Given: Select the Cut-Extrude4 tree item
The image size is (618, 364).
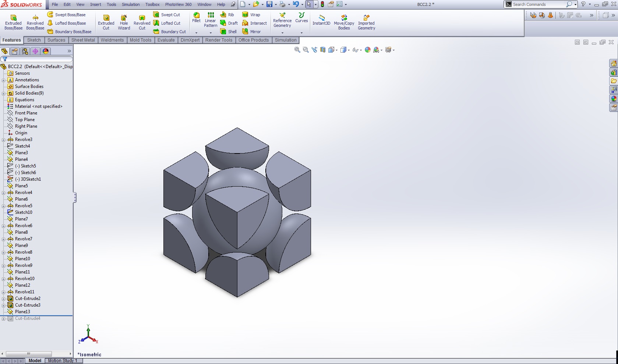Looking at the screenshot, I should (x=28, y=318).
